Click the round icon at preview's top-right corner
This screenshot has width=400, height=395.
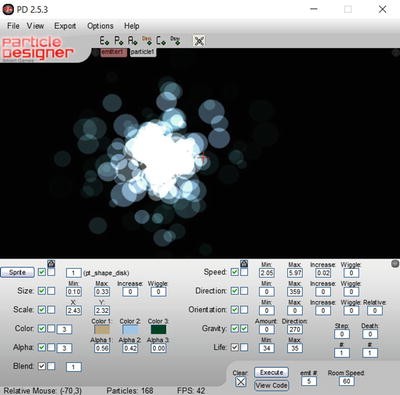click(x=396, y=53)
